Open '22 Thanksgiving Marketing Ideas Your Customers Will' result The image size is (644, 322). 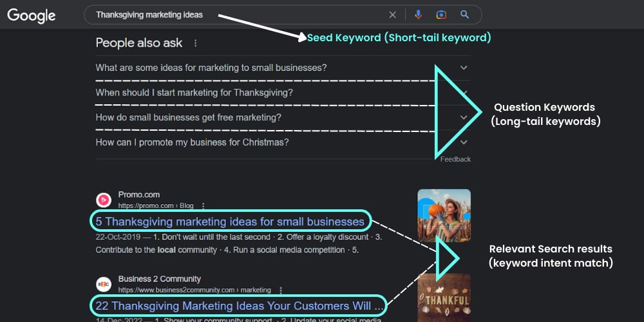pos(240,307)
